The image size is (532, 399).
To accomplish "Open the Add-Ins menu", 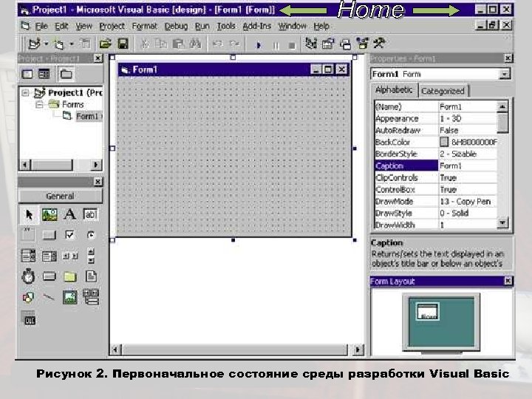I will 257,26.
